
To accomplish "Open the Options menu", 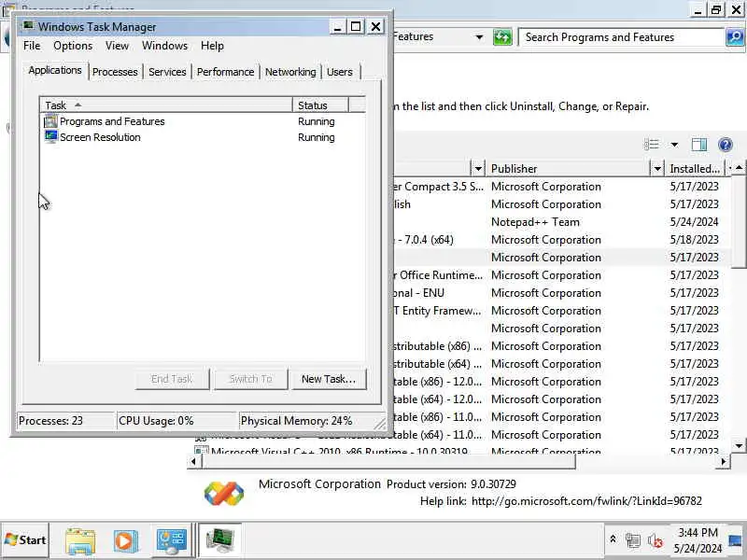I will tap(73, 46).
